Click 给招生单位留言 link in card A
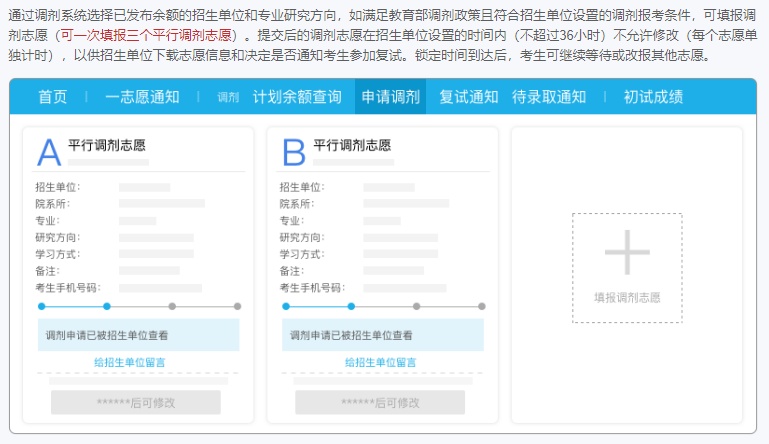 [137, 362]
